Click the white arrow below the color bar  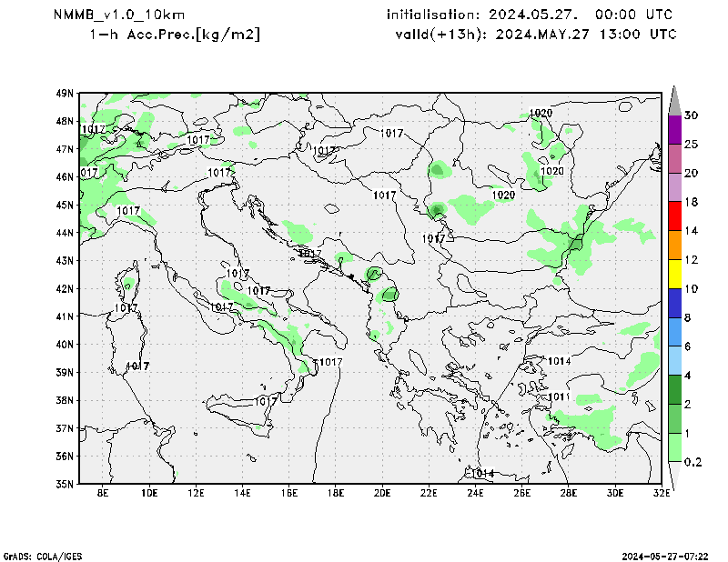(674, 476)
